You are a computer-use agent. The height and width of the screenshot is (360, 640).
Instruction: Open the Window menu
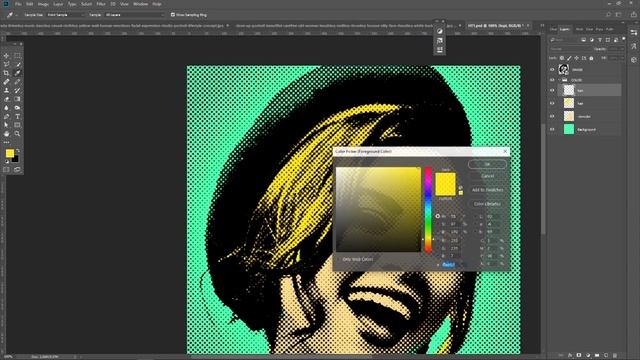click(140, 4)
